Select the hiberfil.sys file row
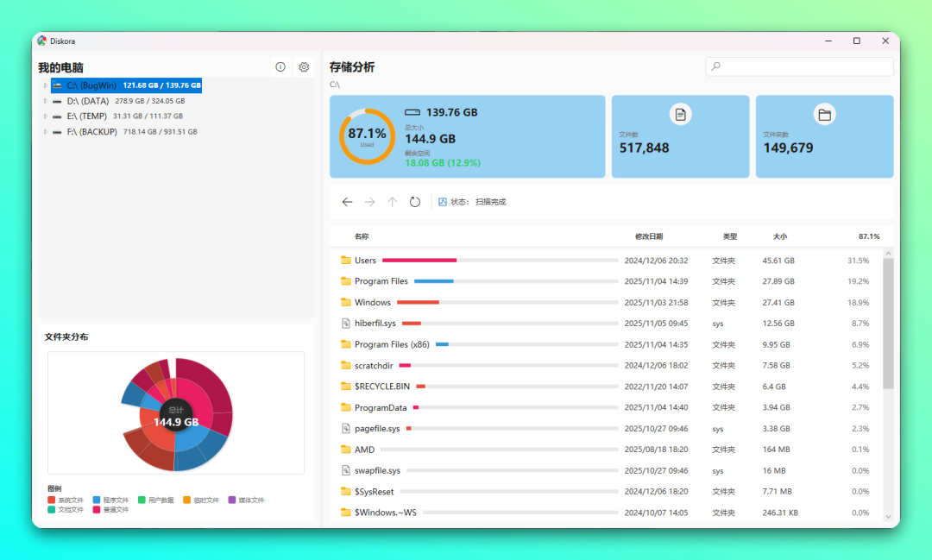 tap(375, 324)
